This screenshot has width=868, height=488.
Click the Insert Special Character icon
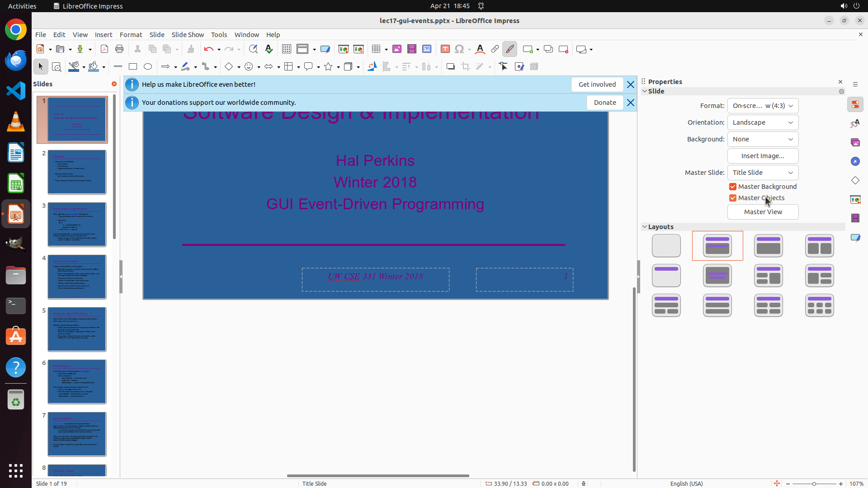coord(459,49)
